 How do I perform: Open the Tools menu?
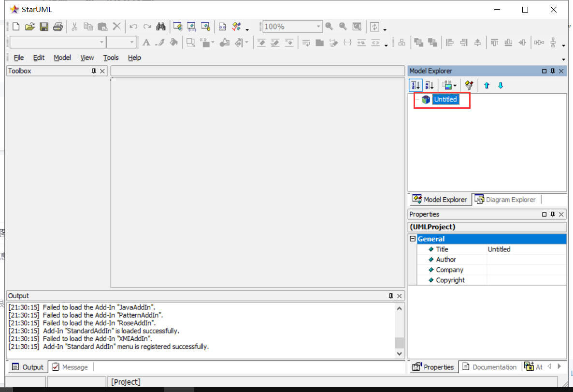coord(111,58)
